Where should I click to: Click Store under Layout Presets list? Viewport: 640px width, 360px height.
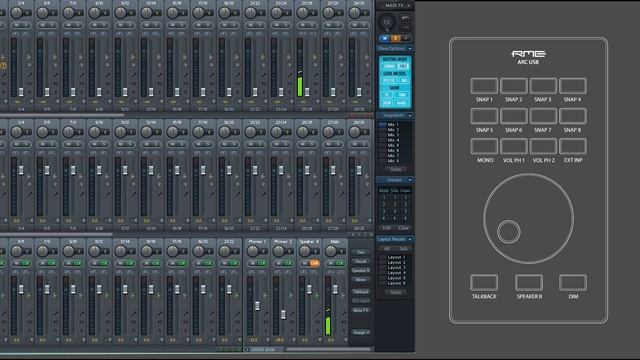395,292
